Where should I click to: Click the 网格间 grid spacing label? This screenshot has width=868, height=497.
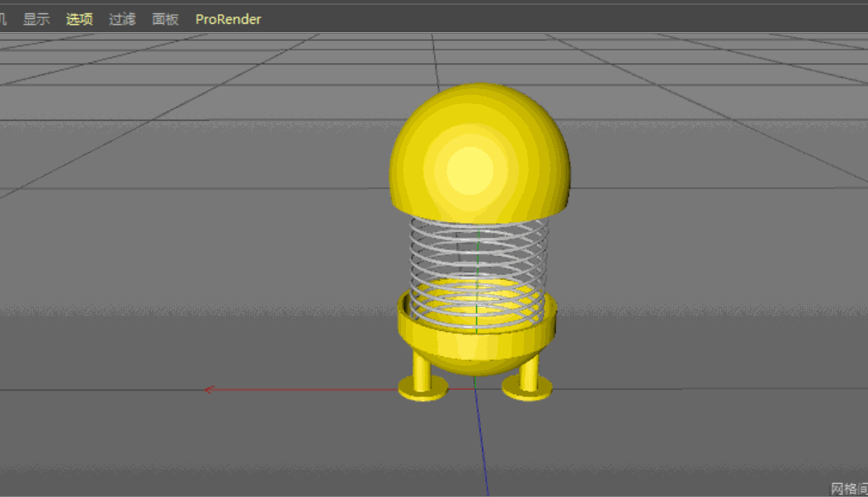coord(848,489)
